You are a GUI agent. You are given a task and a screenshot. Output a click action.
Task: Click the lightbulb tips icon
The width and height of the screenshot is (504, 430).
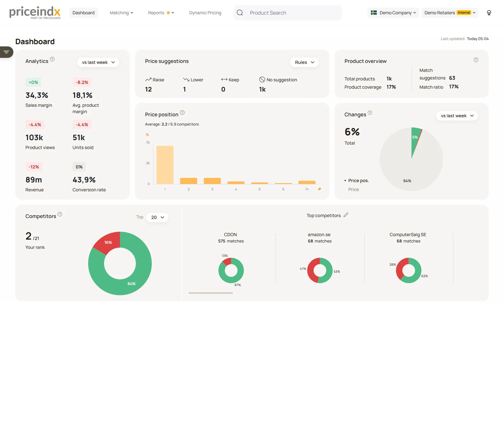[x=489, y=13]
